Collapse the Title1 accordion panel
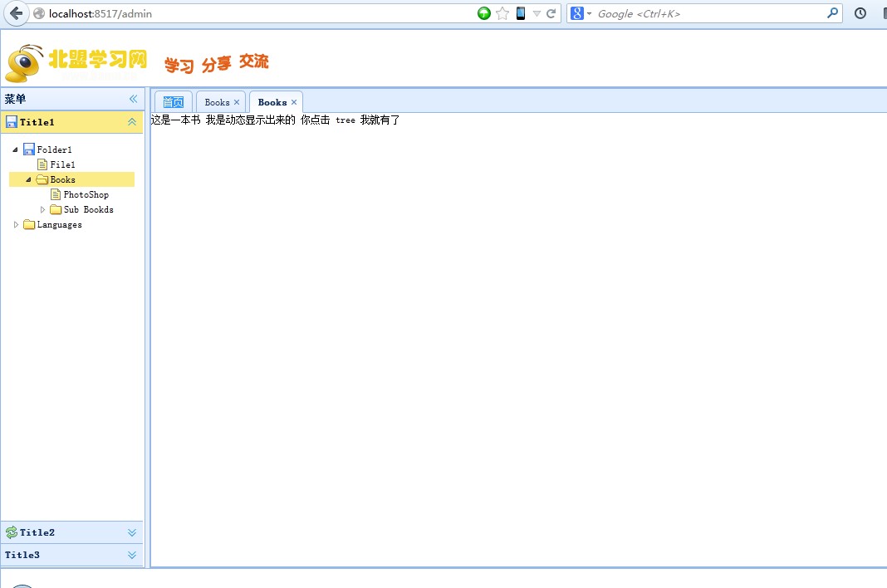Screen dimensions: 887x588 click(132, 122)
